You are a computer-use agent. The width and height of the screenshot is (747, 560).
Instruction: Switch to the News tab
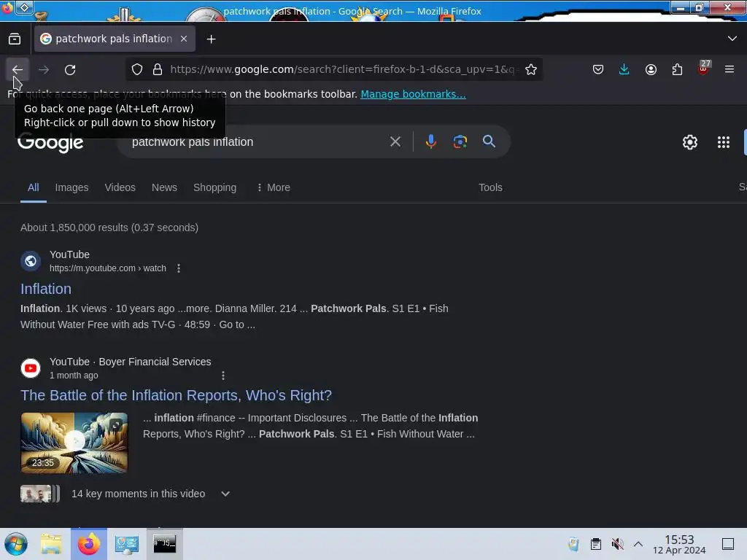[x=164, y=187]
